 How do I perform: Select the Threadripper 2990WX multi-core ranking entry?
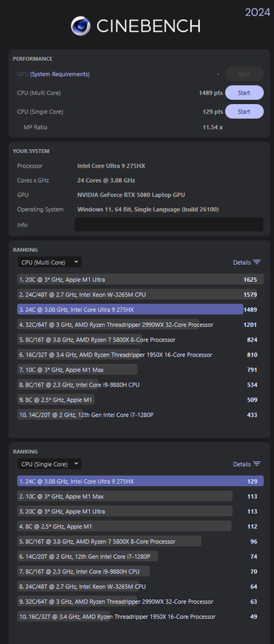point(140,324)
